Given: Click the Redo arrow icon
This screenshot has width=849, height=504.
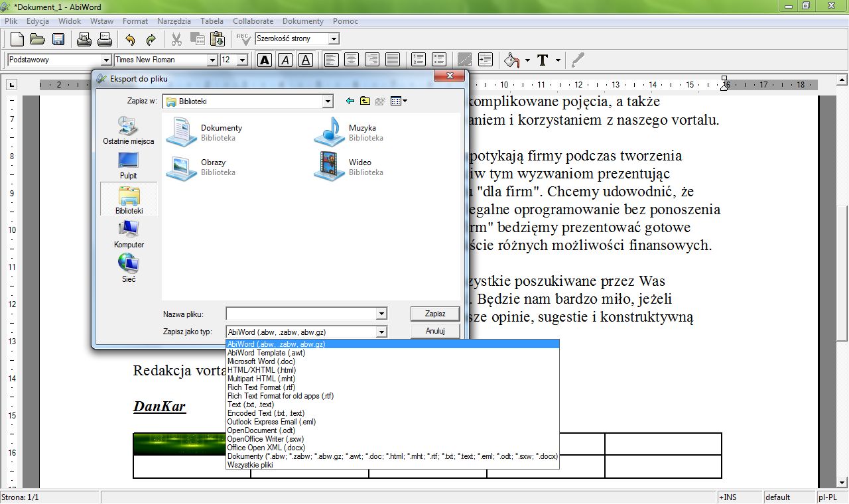Looking at the screenshot, I should coord(151,38).
